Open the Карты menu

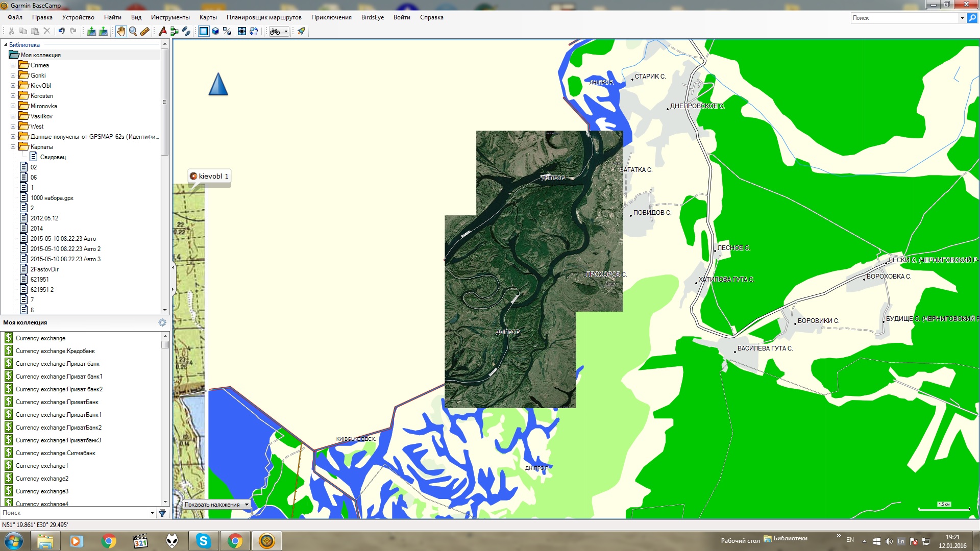coord(208,17)
